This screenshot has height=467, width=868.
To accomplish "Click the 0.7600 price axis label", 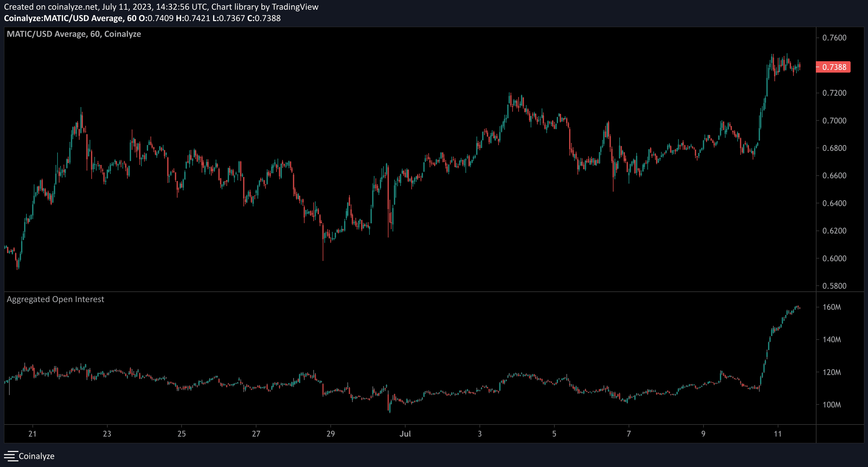I will 834,38.
